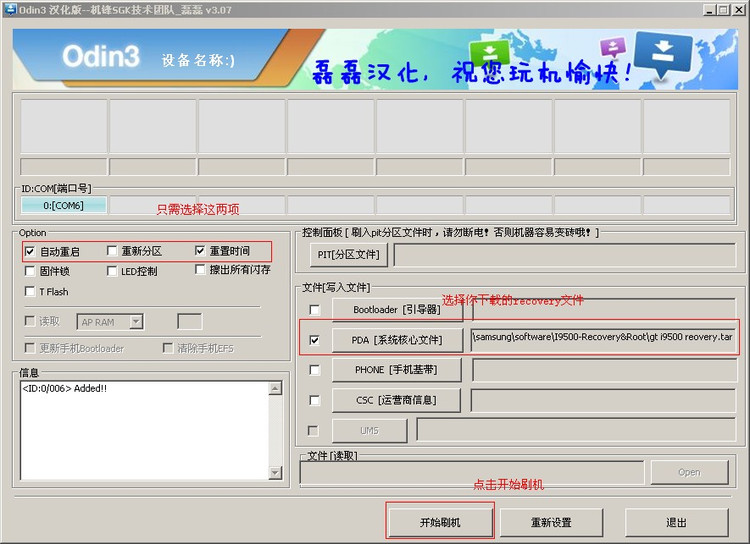Screen dimensions: 750x544
Task: Click the green download icon in banner
Action: tap(489, 52)
